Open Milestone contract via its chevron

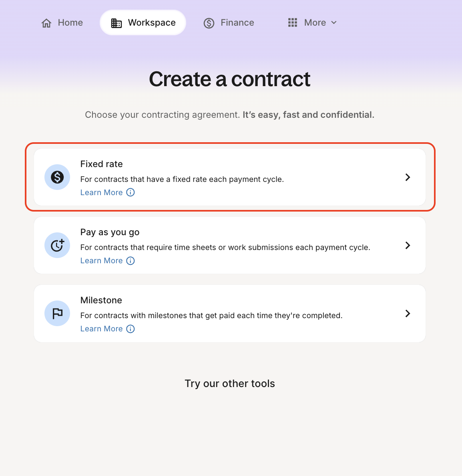click(x=408, y=313)
